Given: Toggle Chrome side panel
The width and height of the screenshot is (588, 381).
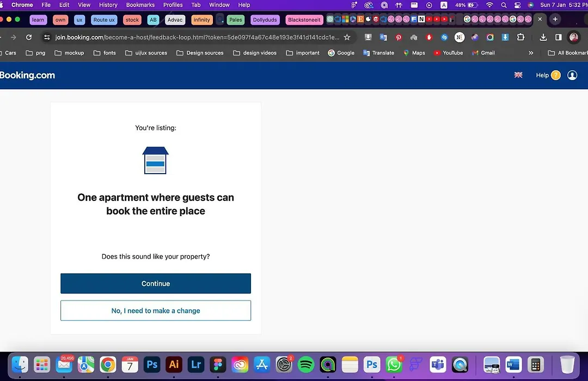Looking at the screenshot, I should pyautogui.click(x=559, y=37).
